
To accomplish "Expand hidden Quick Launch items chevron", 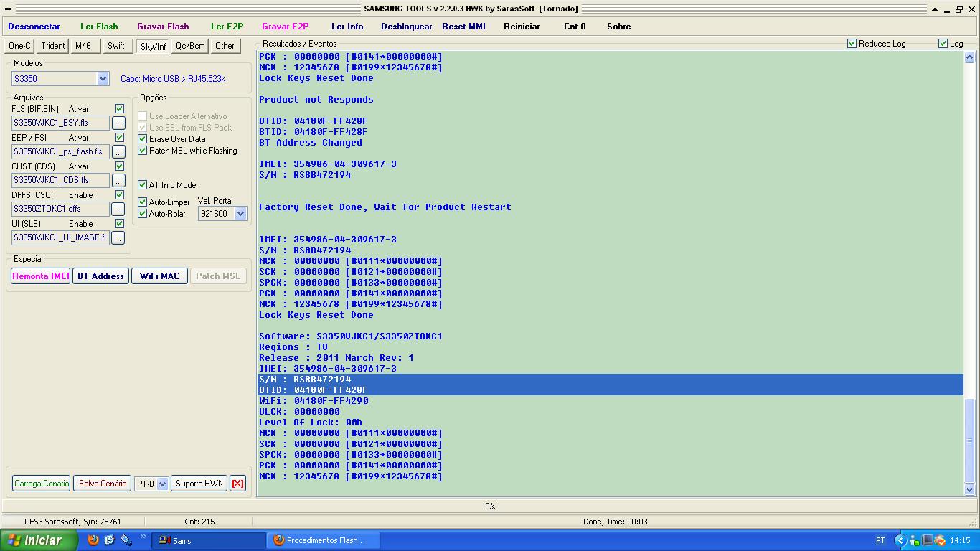I will coord(143,537).
